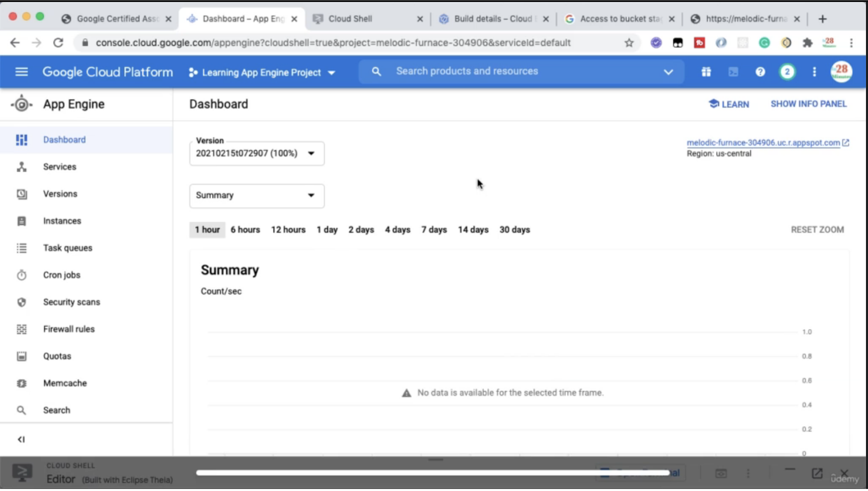Open the help question mark icon
The height and width of the screenshot is (491, 868).
(x=760, y=72)
